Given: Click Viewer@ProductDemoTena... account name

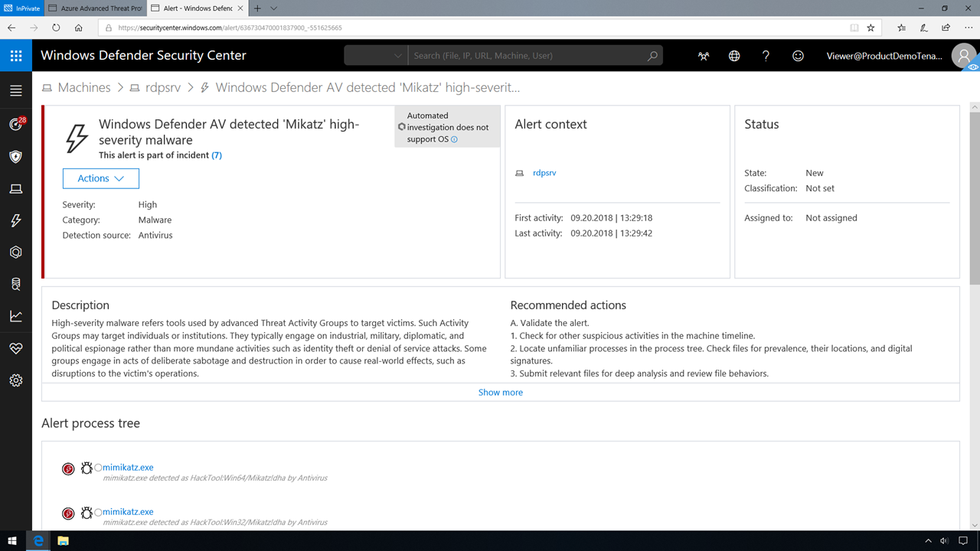Looking at the screenshot, I should pos(885,56).
